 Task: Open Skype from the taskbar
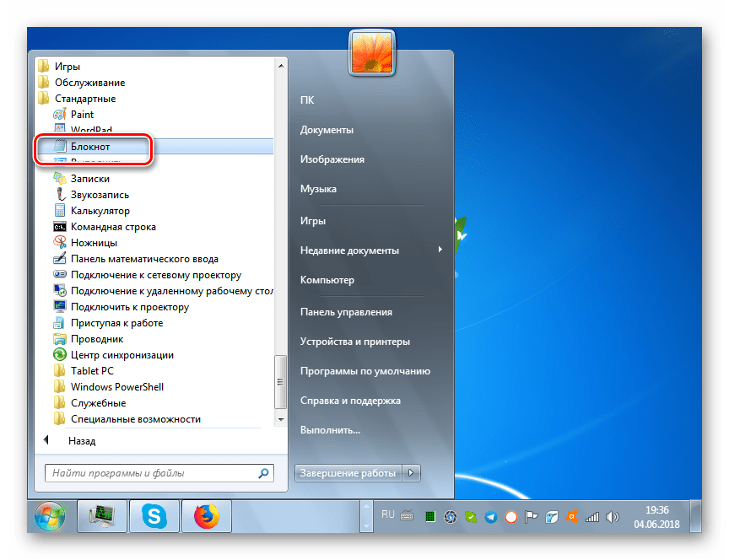pyautogui.click(x=154, y=516)
